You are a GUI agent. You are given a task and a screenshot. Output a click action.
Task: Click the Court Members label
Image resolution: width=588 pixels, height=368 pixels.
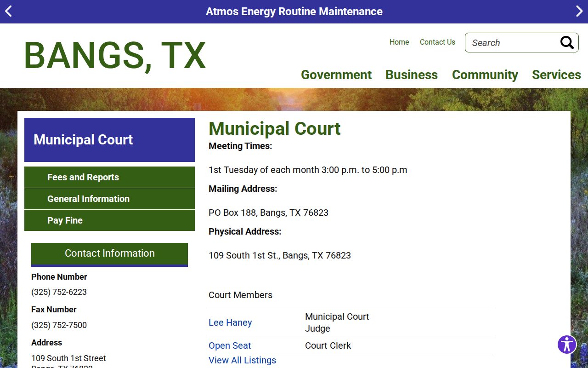click(240, 295)
